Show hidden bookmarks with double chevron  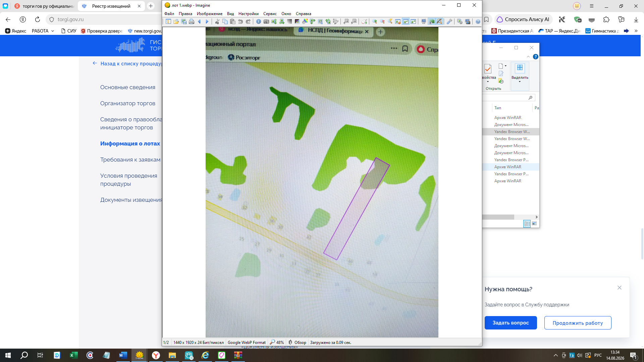pos(636,31)
